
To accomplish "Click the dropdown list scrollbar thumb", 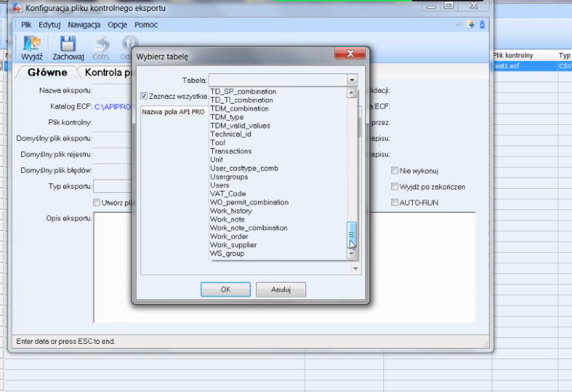I will click(x=352, y=235).
